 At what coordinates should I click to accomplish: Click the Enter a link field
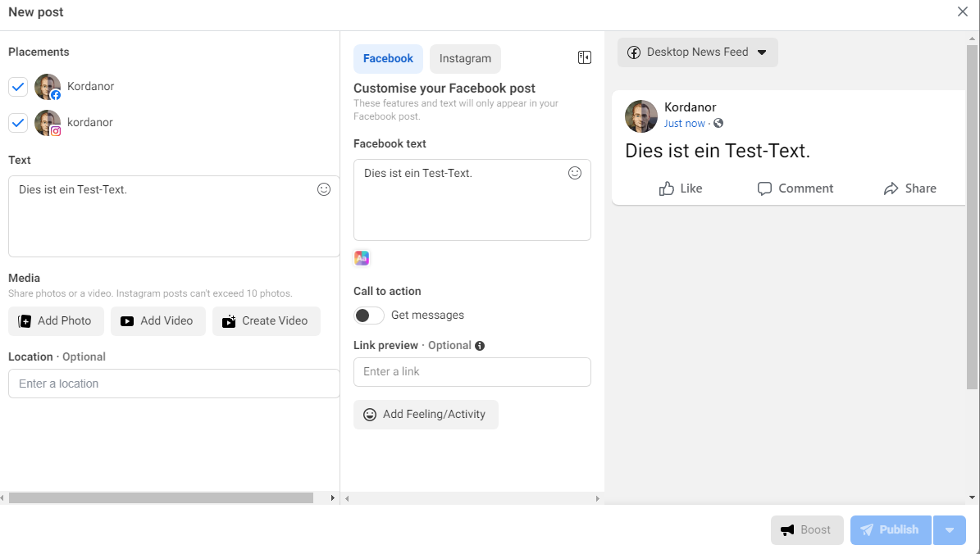coord(472,372)
